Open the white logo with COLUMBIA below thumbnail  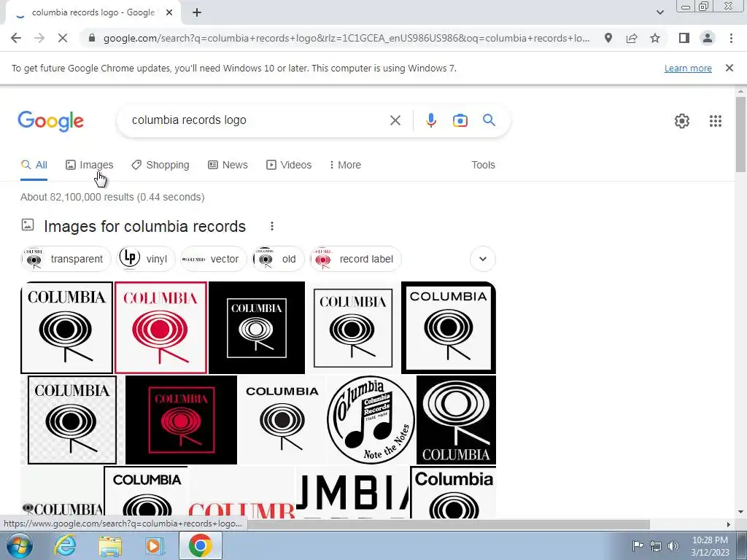point(456,420)
